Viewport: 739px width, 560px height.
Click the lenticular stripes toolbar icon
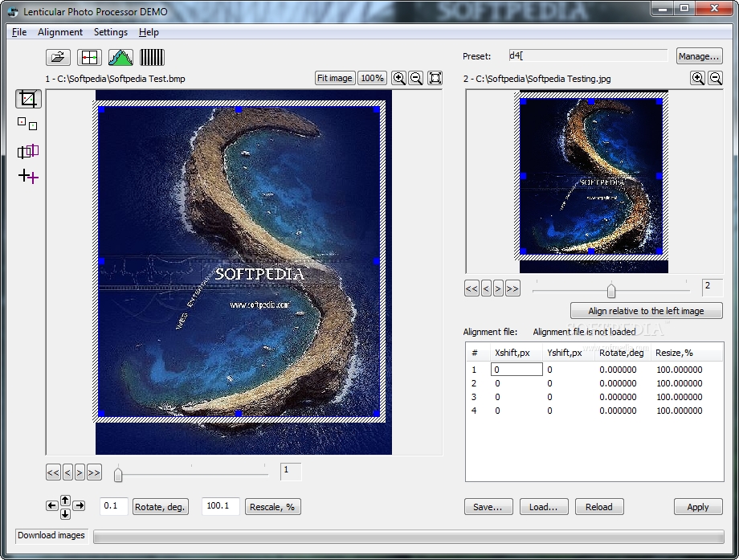(x=152, y=58)
